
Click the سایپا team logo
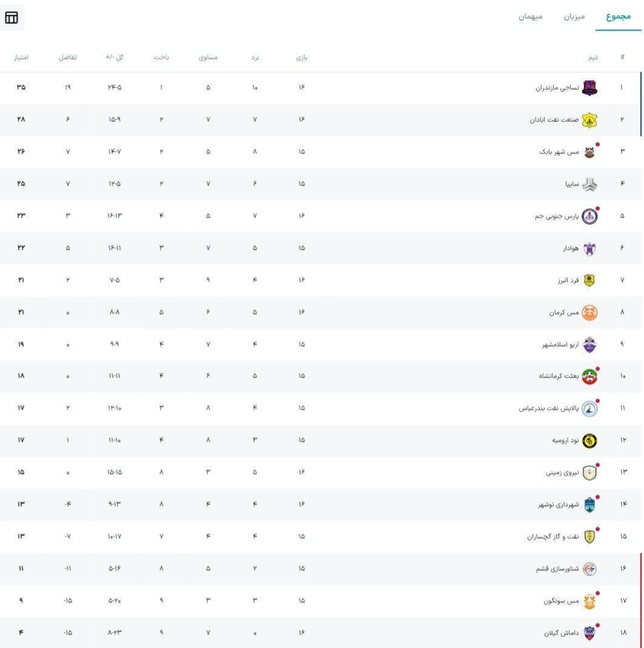pyautogui.click(x=589, y=184)
